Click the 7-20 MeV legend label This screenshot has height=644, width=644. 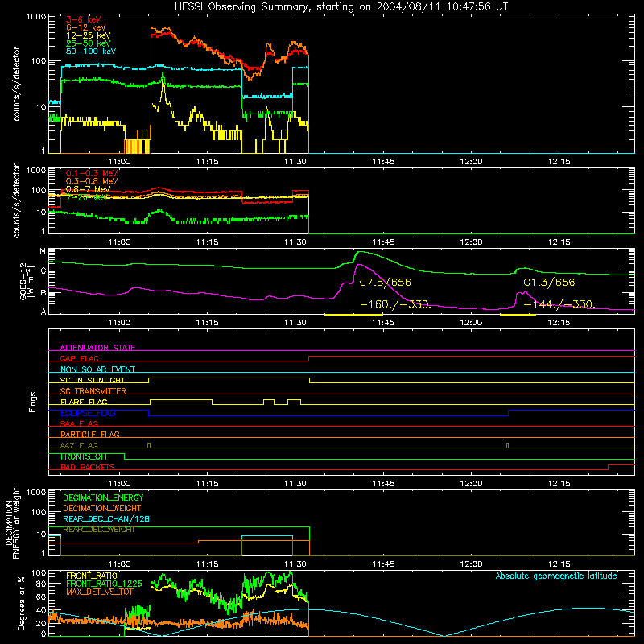click(x=86, y=197)
